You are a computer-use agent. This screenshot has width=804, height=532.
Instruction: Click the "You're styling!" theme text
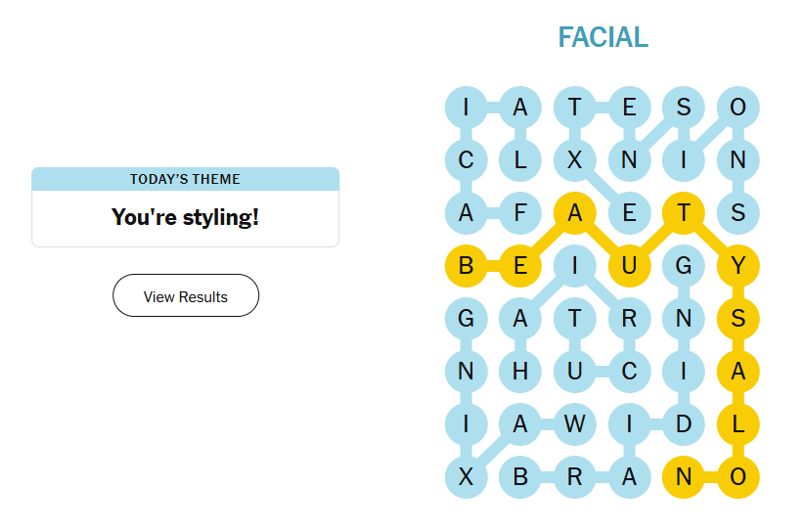tap(186, 217)
